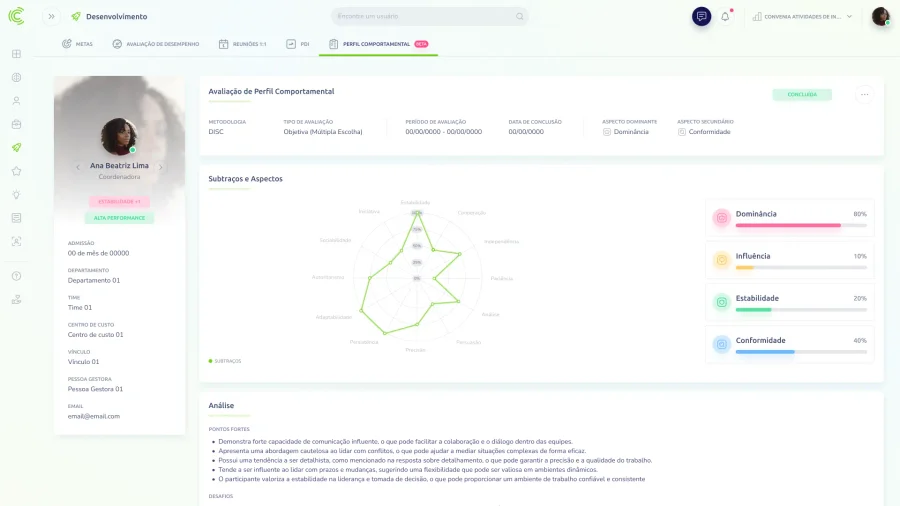Click the Conformidade aspecto secundário icon
900x506 pixels.
point(682,132)
